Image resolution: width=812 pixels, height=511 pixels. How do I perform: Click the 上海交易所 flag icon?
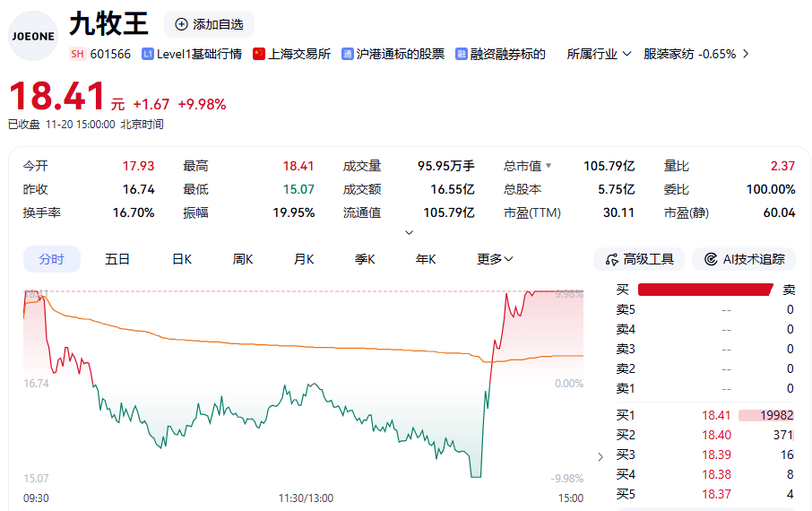click(x=259, y=54)
